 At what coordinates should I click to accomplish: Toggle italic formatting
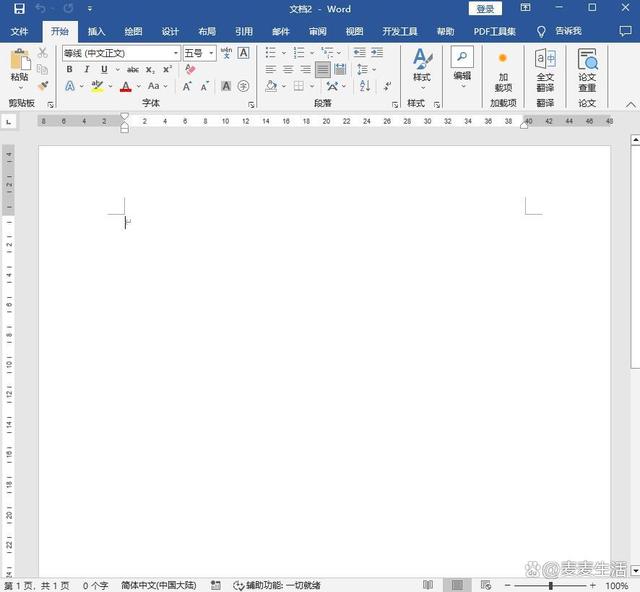tap(87, 69)
